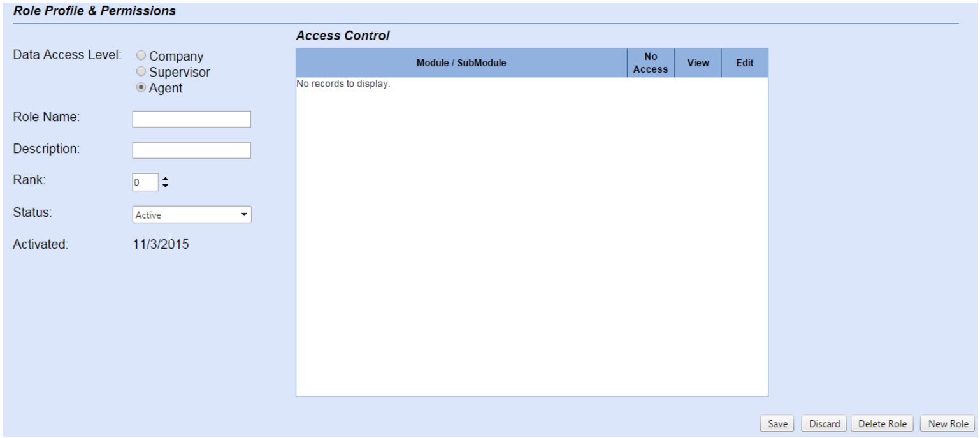Image resolution: width=980 pixels, height=438 pixels.
Task: Click the Access Control heading
Action: tap(343, 36)
